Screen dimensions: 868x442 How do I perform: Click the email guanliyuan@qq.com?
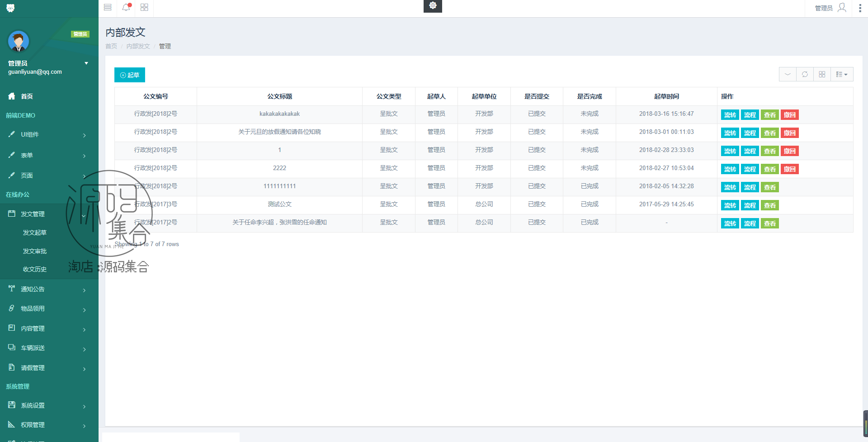(35, 72)
